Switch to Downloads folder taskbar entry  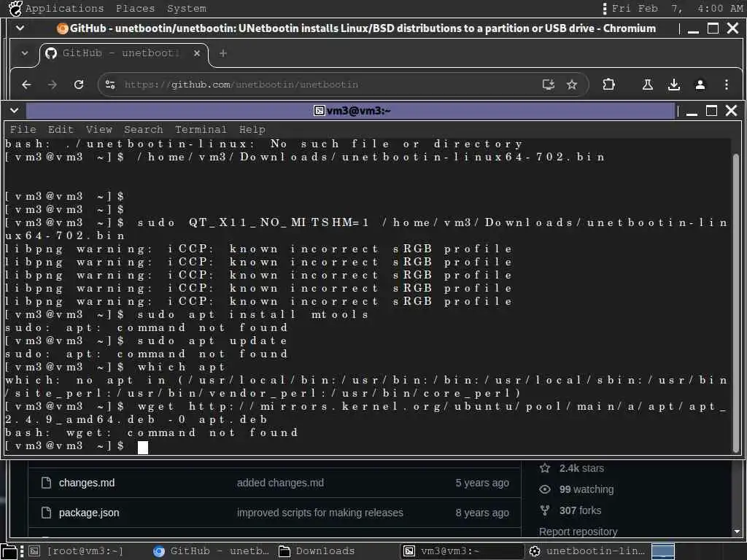point(317,551)
